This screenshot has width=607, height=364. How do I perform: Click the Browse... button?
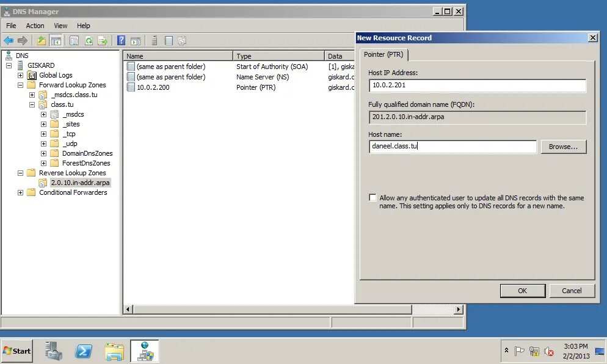[563, 147]
